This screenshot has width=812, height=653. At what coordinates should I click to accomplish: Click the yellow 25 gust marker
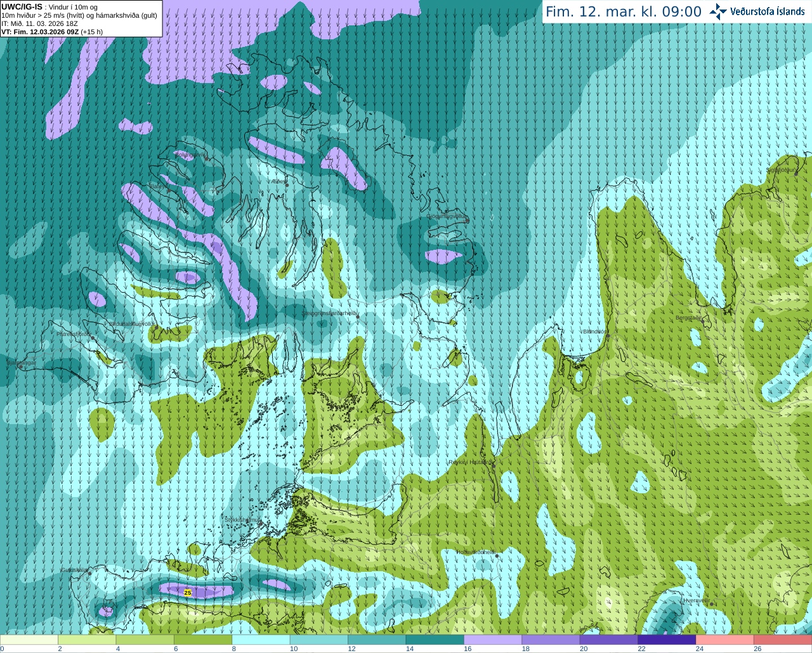click(187, 593)
